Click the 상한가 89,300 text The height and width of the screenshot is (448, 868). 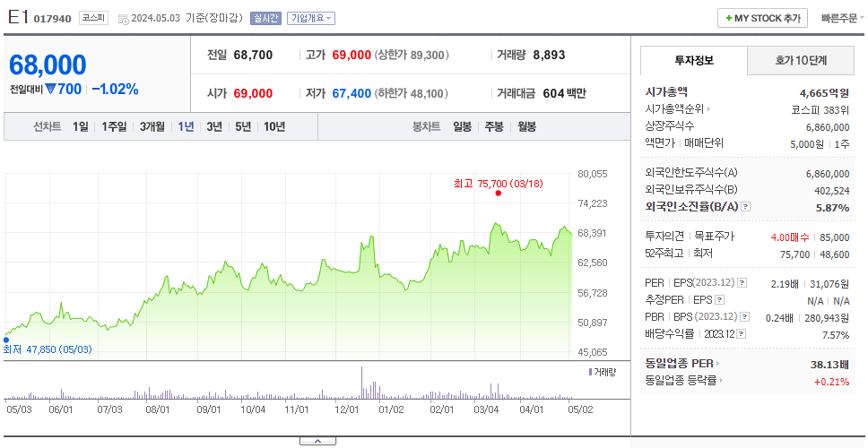coord(412,56)
